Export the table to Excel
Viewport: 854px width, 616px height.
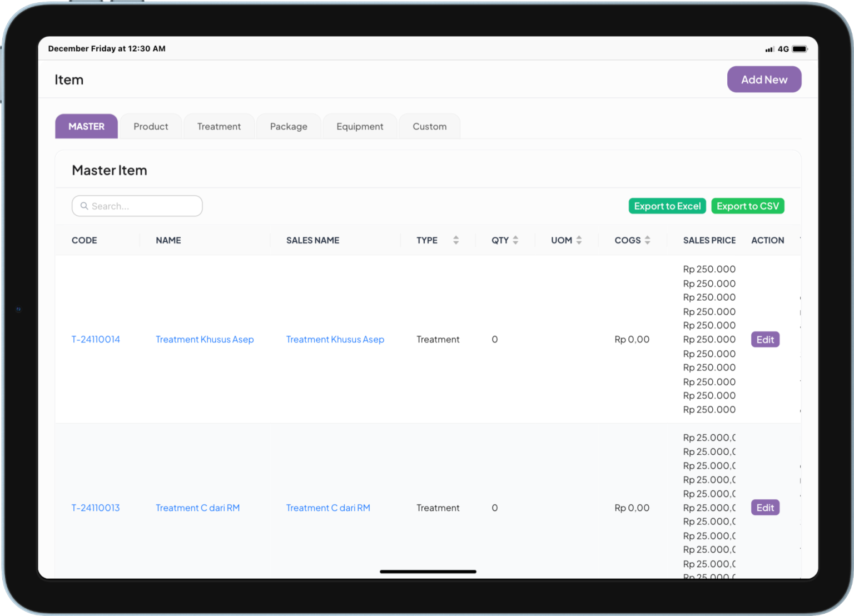pos(667,206)
